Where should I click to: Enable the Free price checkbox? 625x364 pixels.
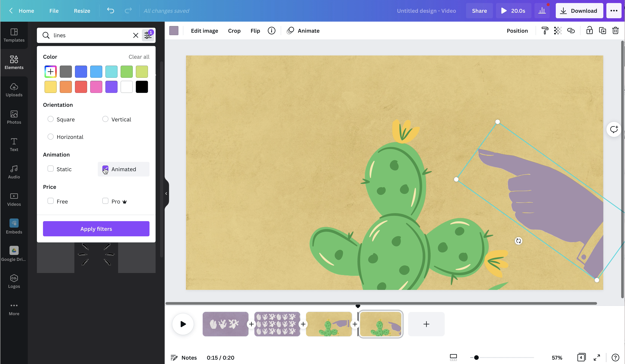[x=51, y=201]
